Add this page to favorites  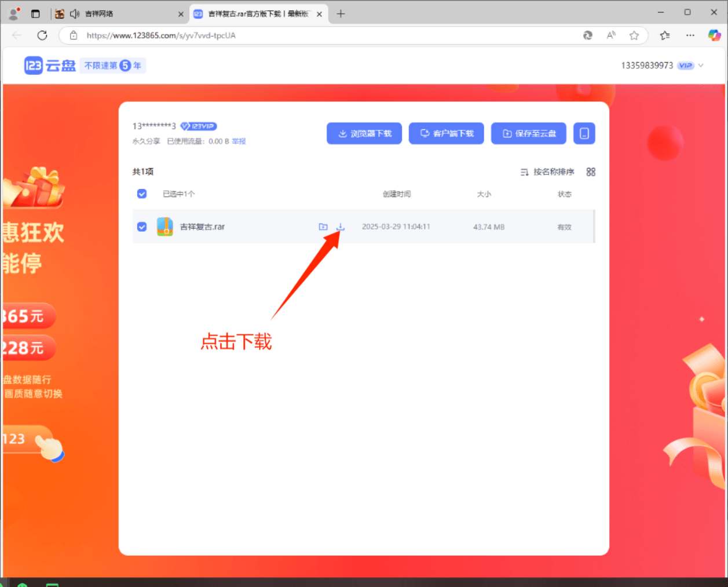pos(634,35)
